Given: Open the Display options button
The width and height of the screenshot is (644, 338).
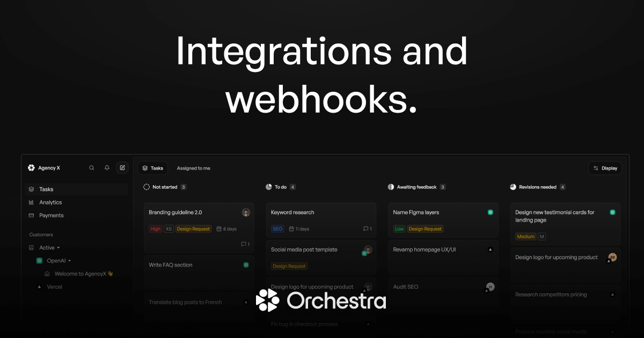Looking at the screenshot, I should (x=605, y=168).
